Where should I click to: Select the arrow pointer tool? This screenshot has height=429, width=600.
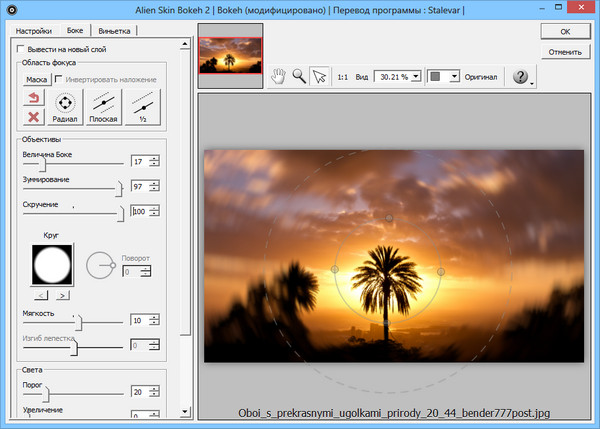319,76
